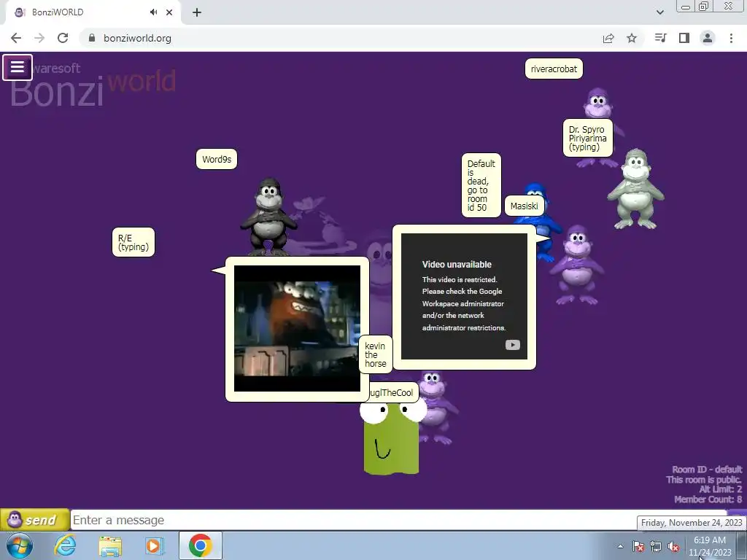The width and height of the screenshot is (747, 560).
Task: Open the muted volume tray icon
Action: click(x=673, y=546)
